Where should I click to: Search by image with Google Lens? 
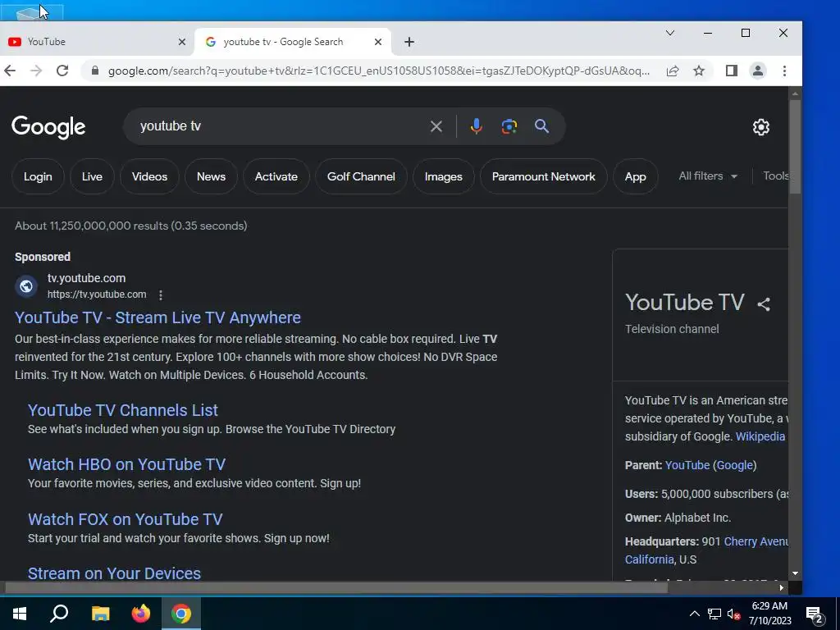(509, 126)
